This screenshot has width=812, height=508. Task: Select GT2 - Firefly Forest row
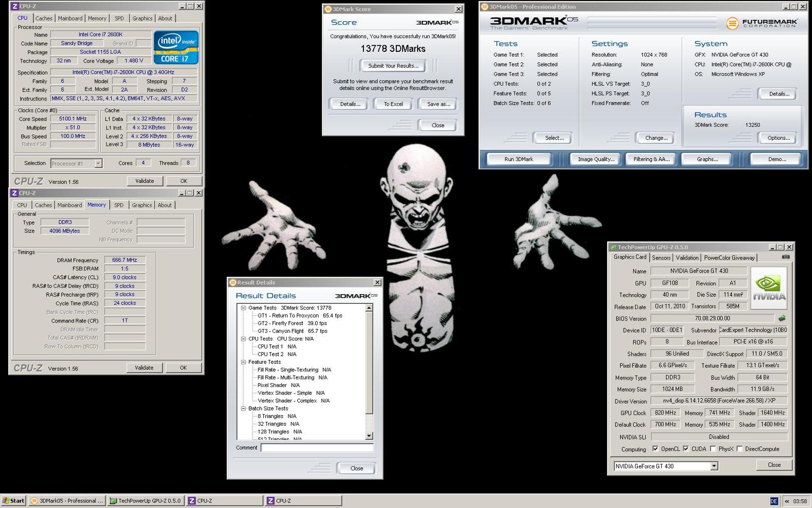(292, 323)
